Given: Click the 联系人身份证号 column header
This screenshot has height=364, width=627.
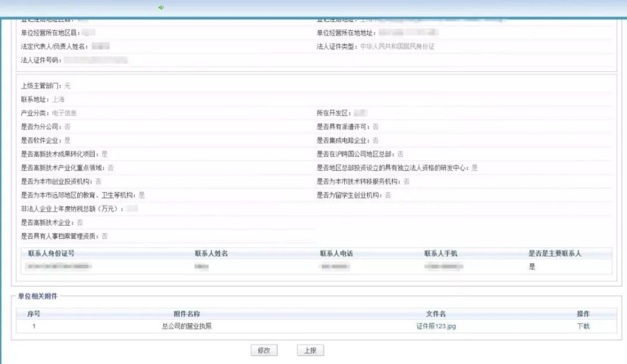Looking at the screenshot, I should click(51, 253).
